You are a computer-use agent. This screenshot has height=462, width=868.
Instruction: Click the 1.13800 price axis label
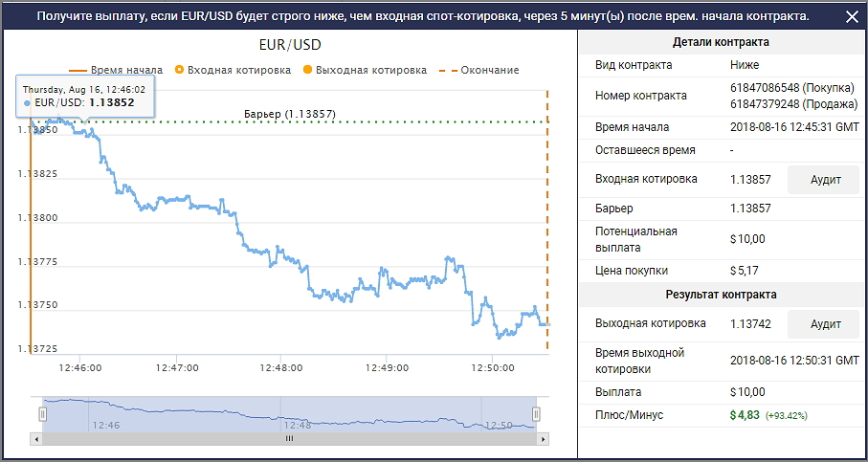click(37, 217)
